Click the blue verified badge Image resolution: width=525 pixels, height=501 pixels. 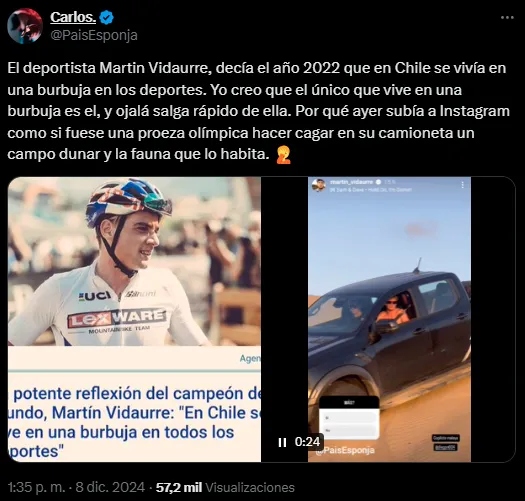click(107, 17)
